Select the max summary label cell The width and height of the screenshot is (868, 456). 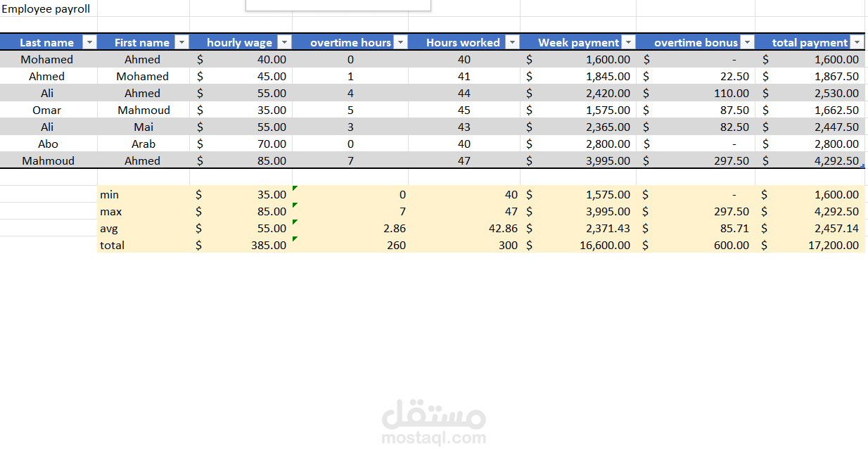coord(110,211)
